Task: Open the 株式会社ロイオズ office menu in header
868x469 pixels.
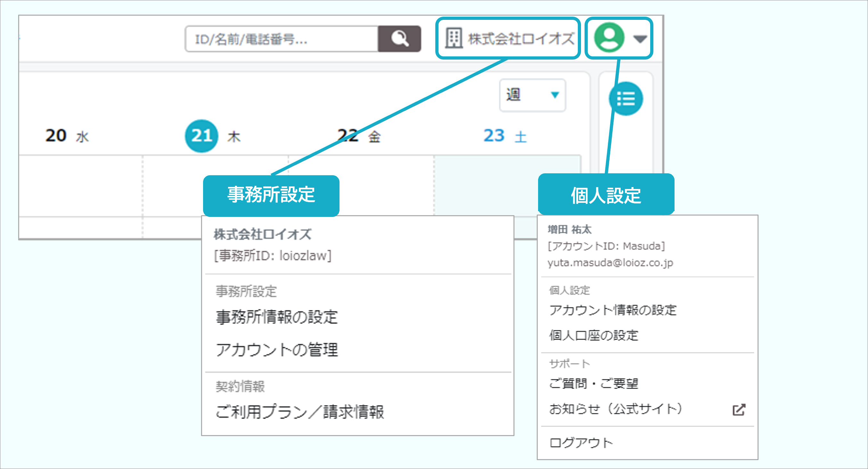Action: point(508,38)
